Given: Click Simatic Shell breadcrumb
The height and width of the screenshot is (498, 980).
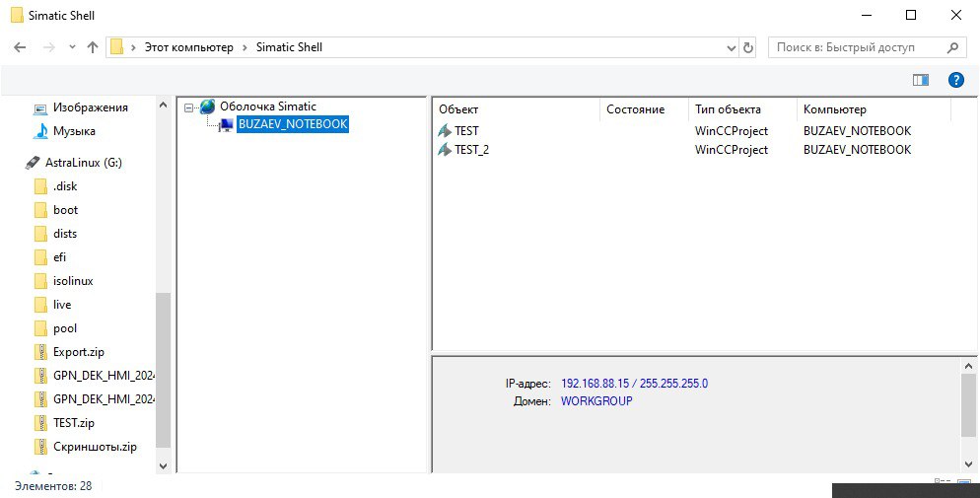Looking at the screenshot, I should pyautogui.click(x=290, y=47).
